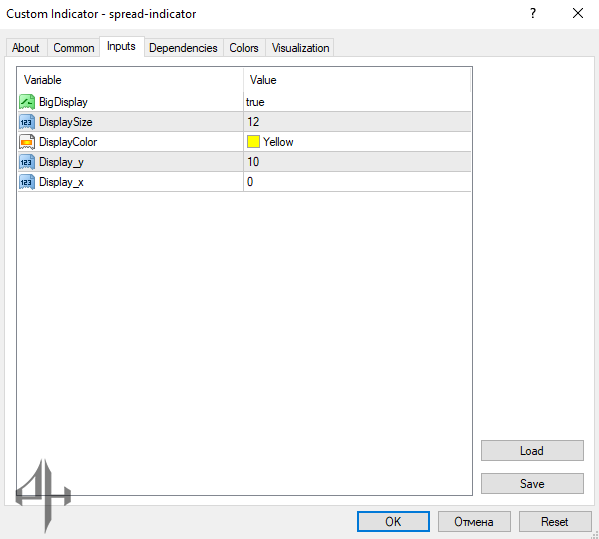The image size is (599, 539).
Task: Click the BigDisplay boolean type icon
Action: [27, 102]
